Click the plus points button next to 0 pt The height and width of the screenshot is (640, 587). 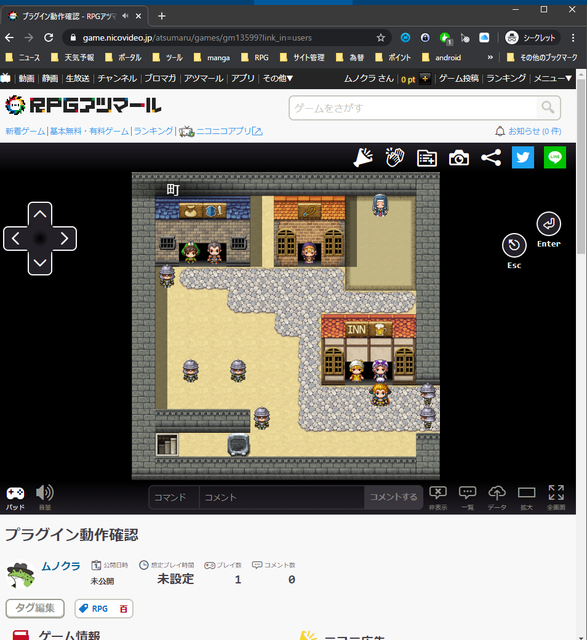click(425, 78)
